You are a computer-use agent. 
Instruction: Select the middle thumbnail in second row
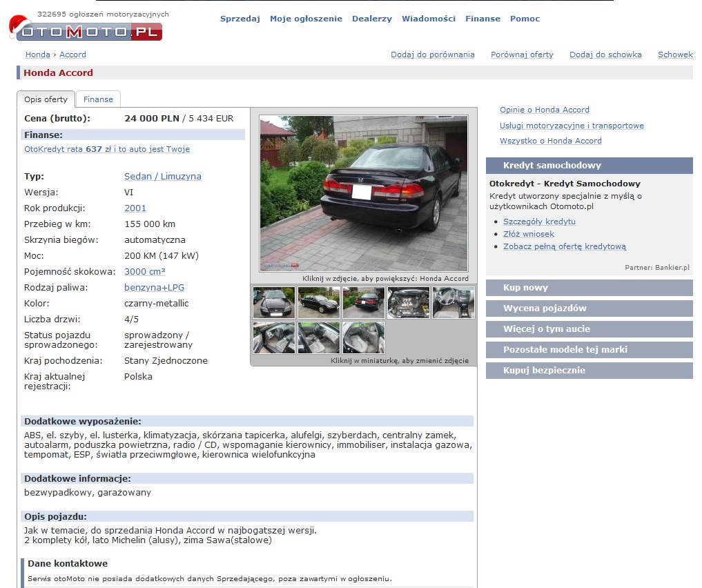(319, 338)
